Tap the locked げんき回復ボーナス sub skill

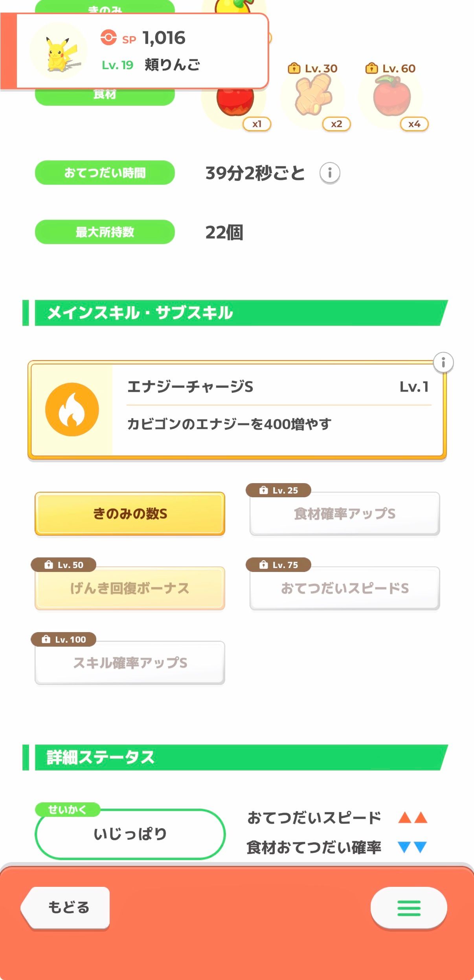point(130,588)
